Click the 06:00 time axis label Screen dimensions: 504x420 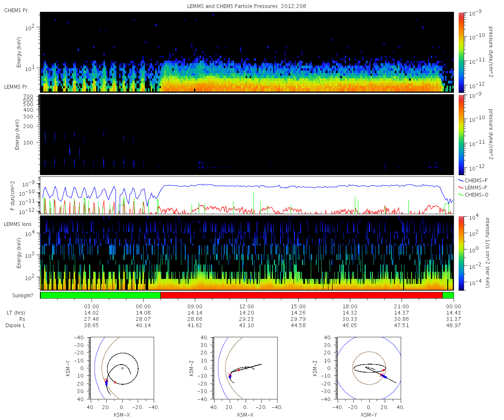(144, 306)
